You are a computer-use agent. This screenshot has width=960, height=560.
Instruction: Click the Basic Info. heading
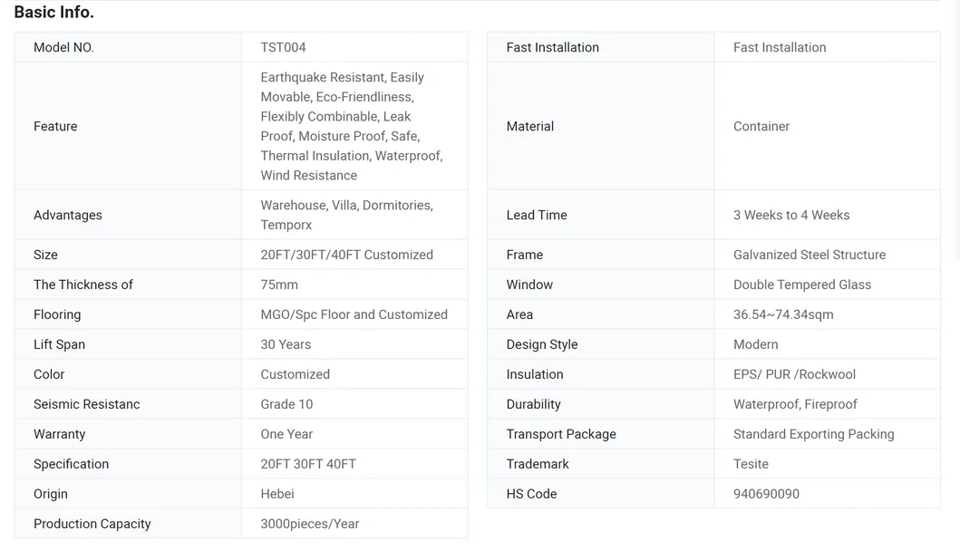[x=54, y=13]
